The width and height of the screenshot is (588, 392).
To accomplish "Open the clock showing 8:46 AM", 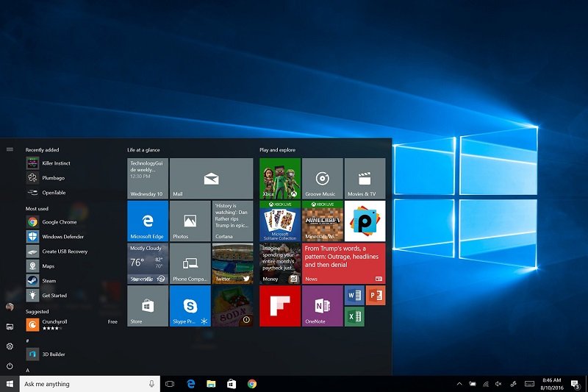I will pos(552,384).
